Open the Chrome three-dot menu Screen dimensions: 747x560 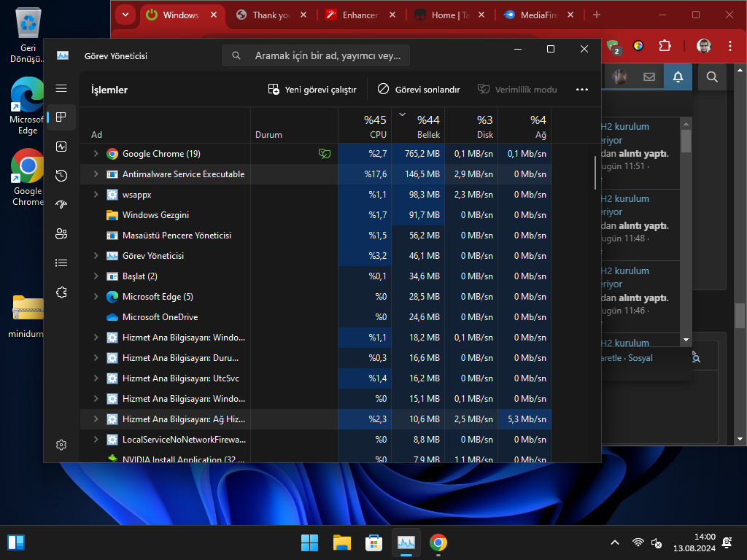pyautogui.click(x=729, y=46)
